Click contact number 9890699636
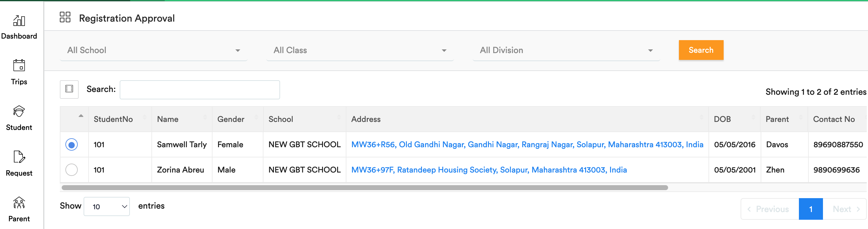868x229 pixels. pos(836,170)
